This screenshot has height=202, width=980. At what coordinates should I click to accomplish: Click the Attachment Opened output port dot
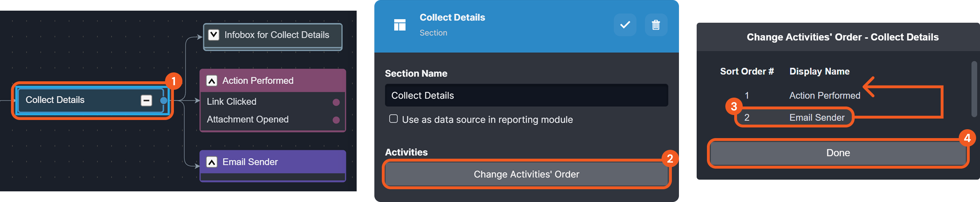pyautogui.click(x=336, y=120)
